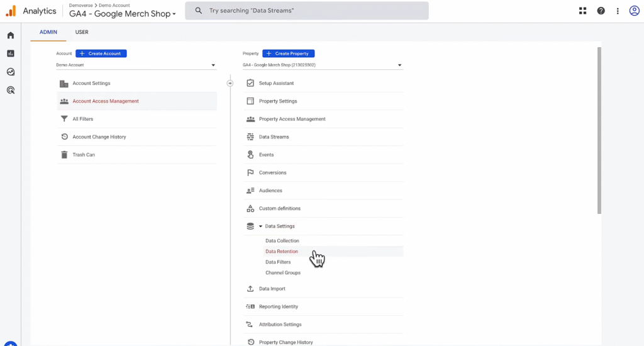Select Channel Groups submenu item

pyautogui.click(x=283, y=273)
